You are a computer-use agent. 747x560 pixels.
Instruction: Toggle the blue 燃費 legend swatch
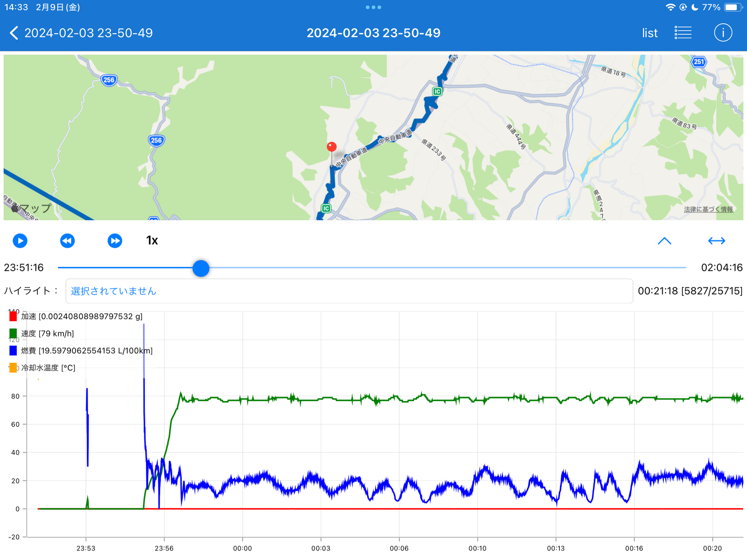tap(13, 350)
